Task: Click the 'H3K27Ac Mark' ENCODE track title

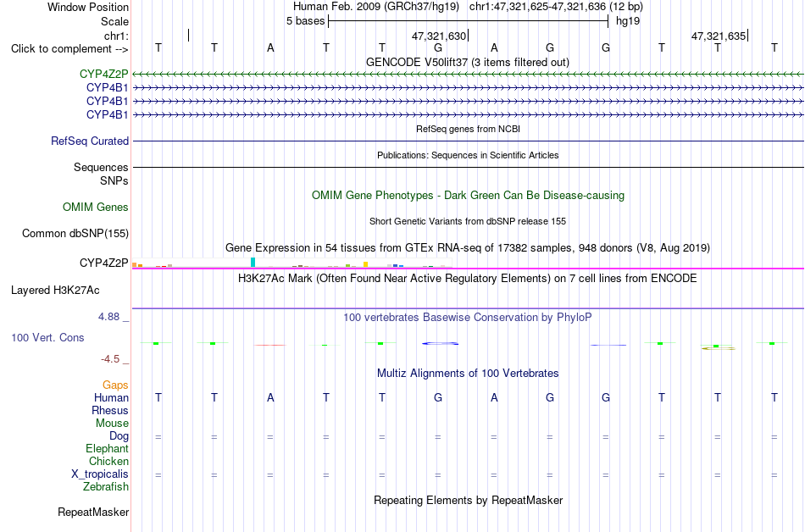Action: click(468, 278)
